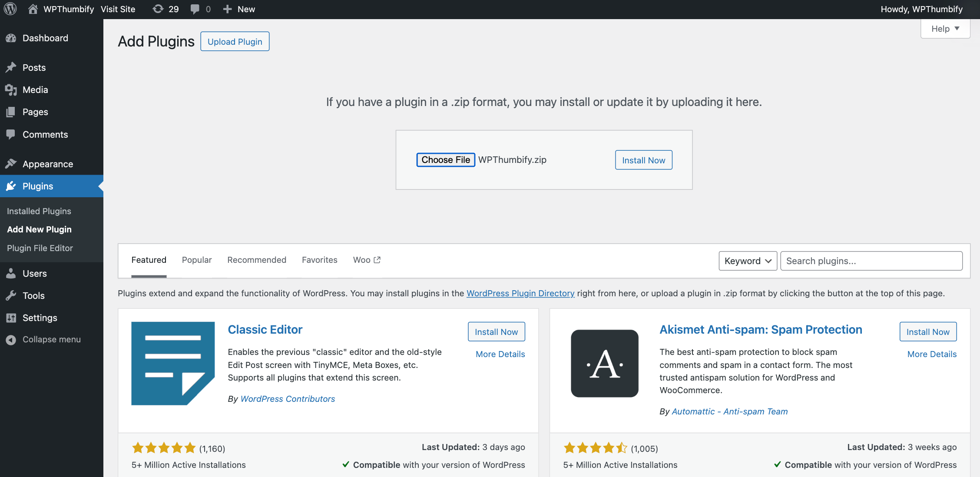Open Automattic - Anti-spam Team author link

pos(730,411)
